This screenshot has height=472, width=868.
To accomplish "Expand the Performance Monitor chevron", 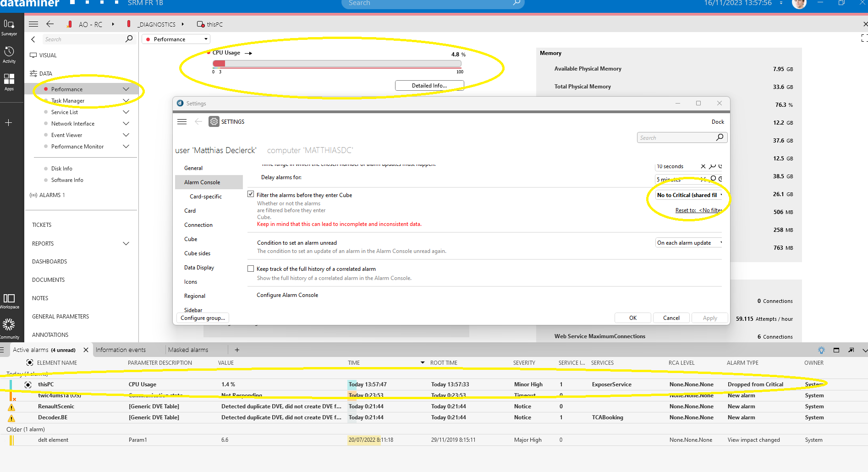I will [x=126, y=146].
